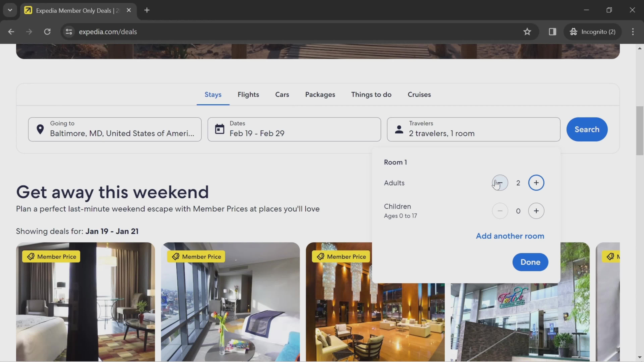Open the Dates field Feb 19 - Feb 29

(294, 129)
